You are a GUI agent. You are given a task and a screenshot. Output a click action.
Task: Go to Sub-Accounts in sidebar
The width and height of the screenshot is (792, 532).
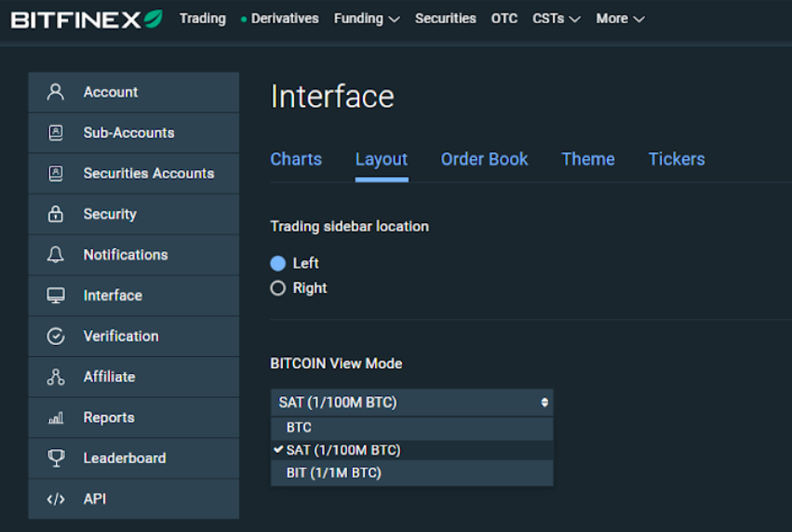134,133
